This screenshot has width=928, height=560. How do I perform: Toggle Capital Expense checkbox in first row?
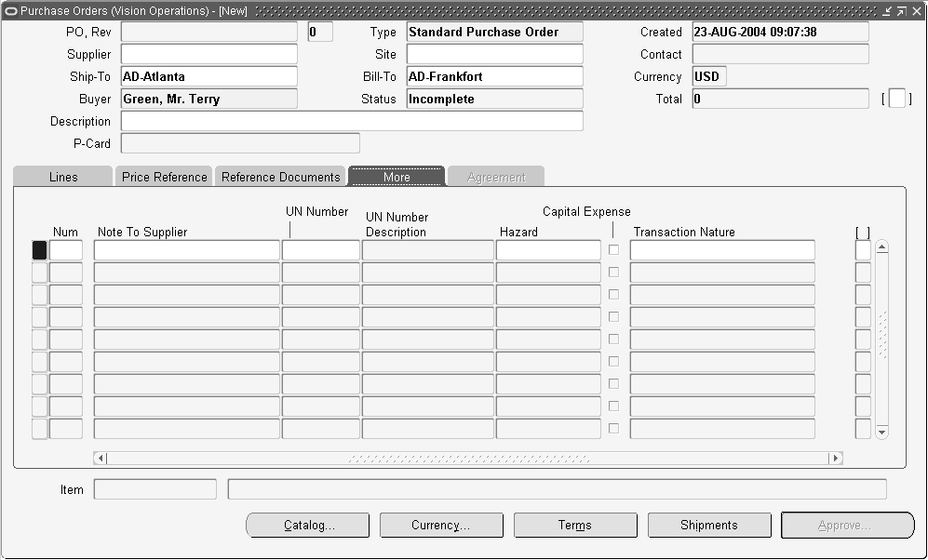[613, 250]
